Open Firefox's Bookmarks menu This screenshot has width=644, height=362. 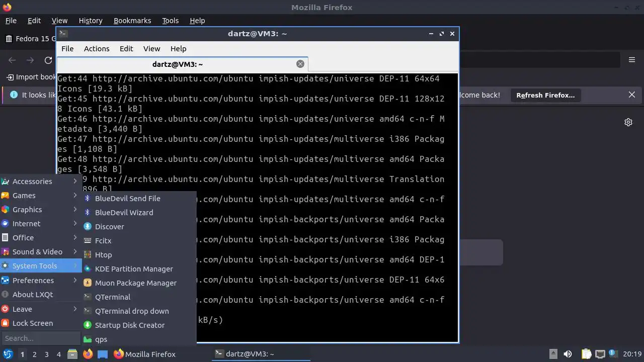click(x=132, y=21)
